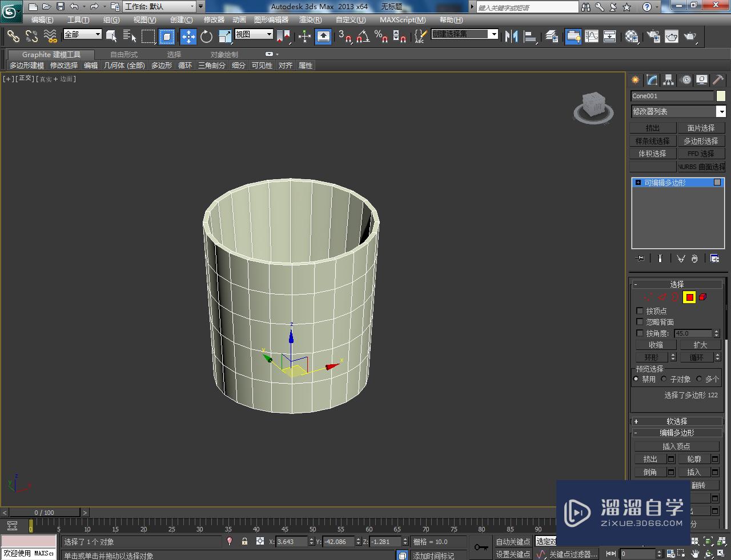Open Curve Editor from toolbar
731x560 pixels.
click(592, 37)
